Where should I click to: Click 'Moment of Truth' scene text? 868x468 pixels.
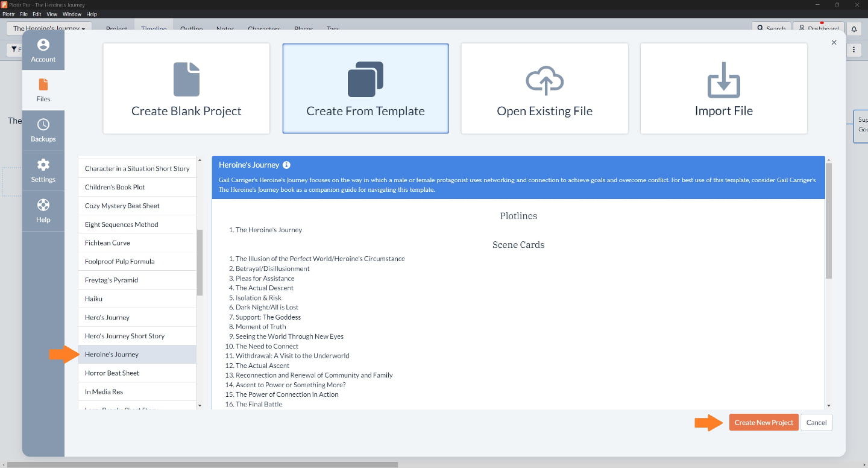pos(261,327)
